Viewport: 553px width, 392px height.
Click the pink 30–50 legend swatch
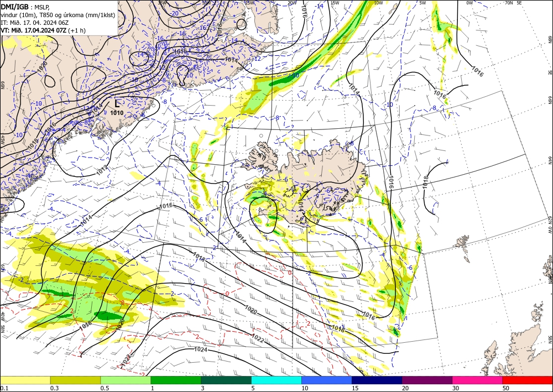477,380
